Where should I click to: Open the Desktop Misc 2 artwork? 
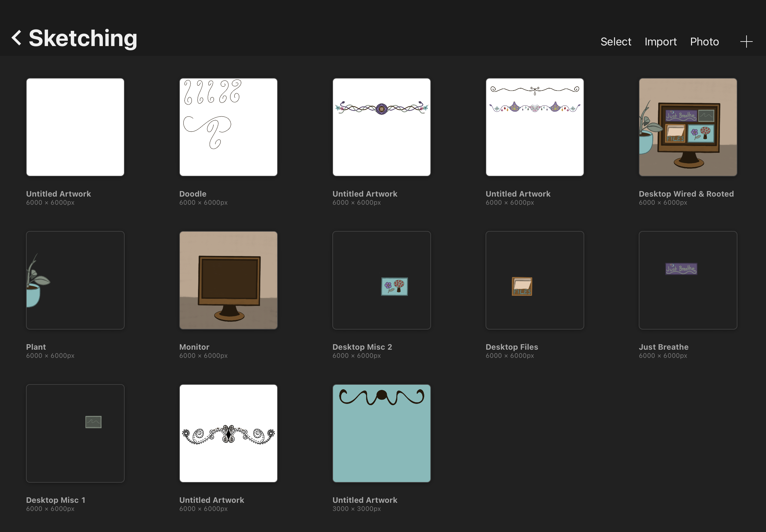tap(381, 280)
